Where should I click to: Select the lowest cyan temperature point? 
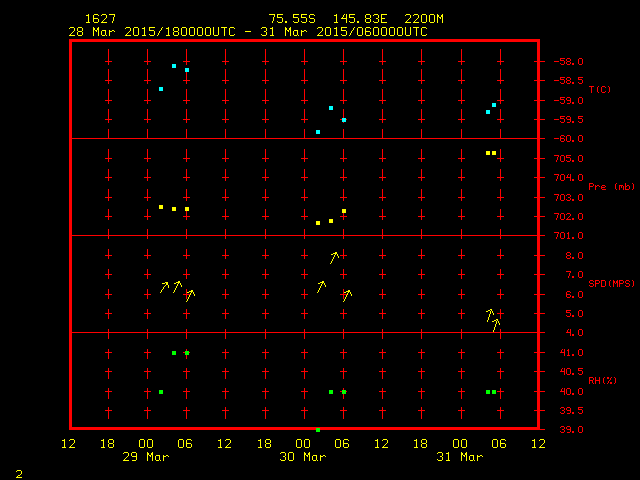(318, 132)
